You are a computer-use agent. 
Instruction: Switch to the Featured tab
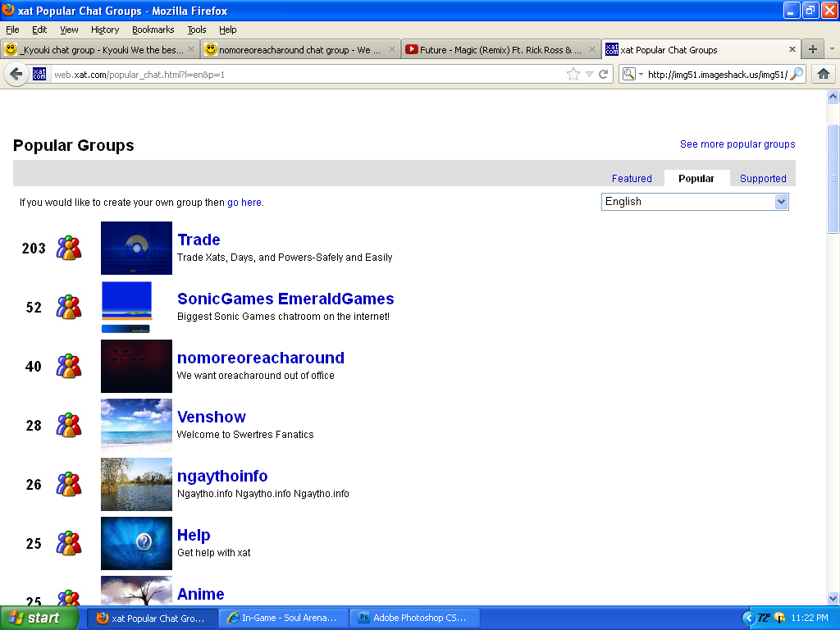click(x=632, y=178)
